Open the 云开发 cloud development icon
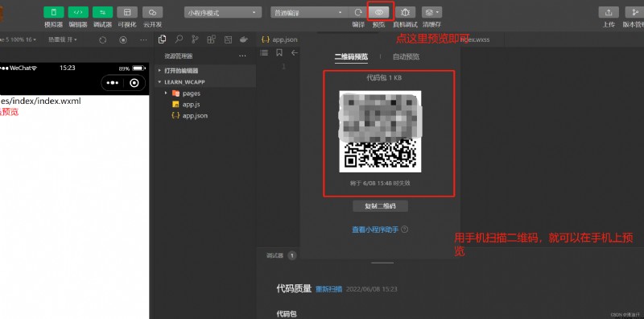This screenshot has height=319, width=644. (x=152, y=12)
